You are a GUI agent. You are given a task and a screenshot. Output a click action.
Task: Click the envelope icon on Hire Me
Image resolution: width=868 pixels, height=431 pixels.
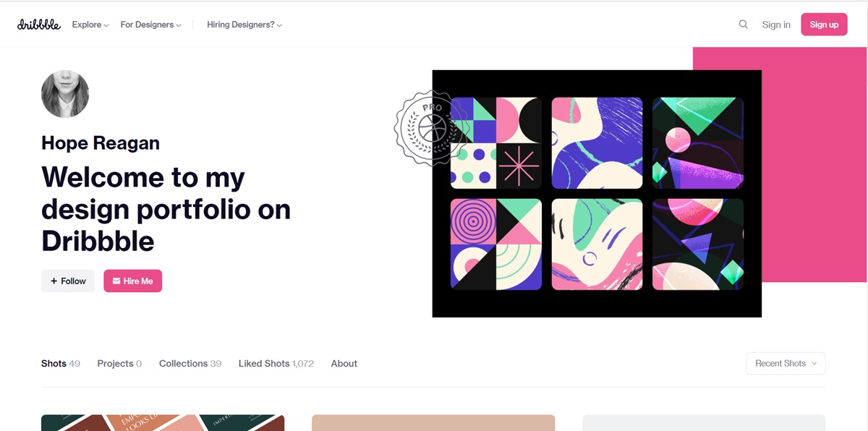[x=116, y=281]
